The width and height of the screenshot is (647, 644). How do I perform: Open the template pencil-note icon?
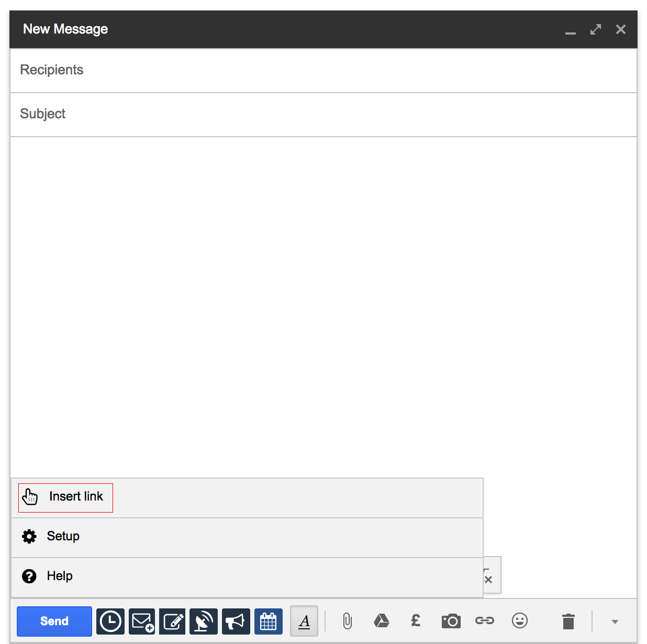pos(173,621)
